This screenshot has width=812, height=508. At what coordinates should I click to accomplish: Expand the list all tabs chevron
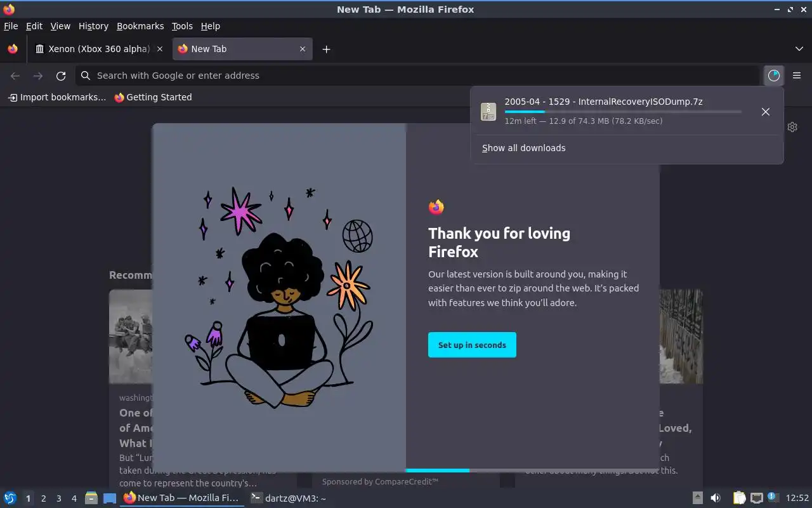[x=799, y=49]
